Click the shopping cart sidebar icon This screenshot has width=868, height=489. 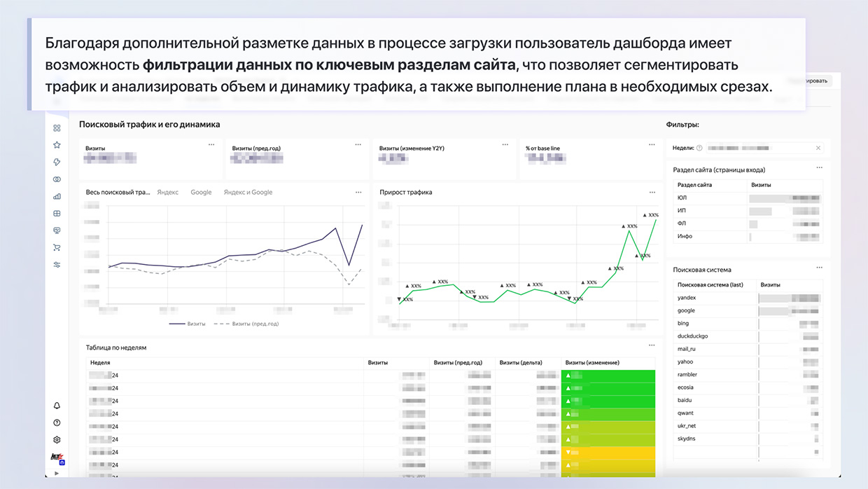(x=57, y=247)
